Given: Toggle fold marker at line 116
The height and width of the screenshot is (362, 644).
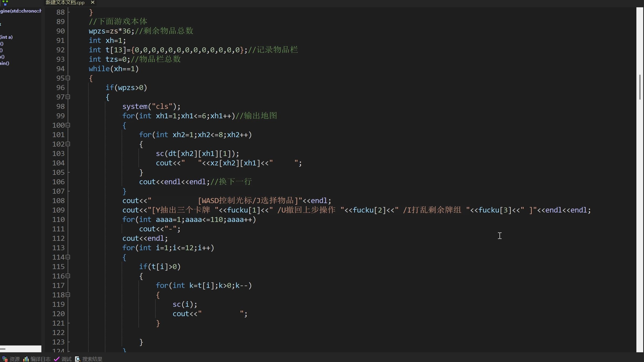Looking at the screenshot, I should tap(68, 276).
